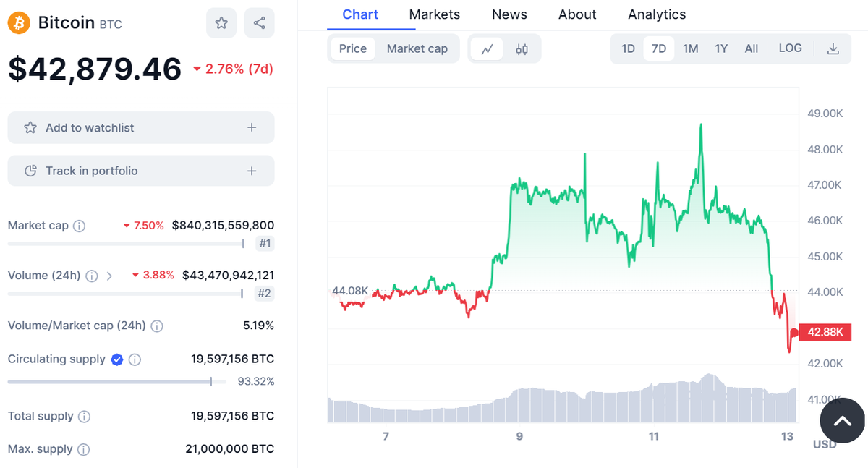Click the verified badge next to Circulating supply
This screenshot has width=868, height=468.
pos(117,359)
